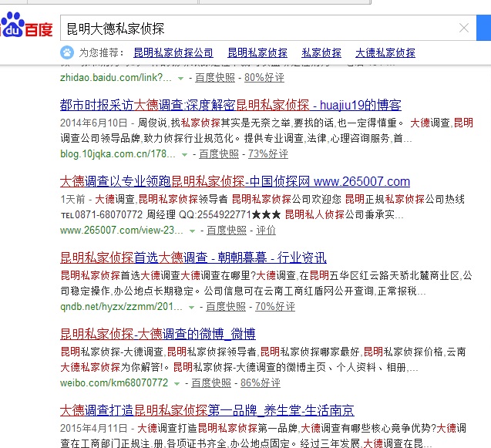This screenshot has width=491, height=448.
Task: Click URL text zhidao.baidu.com/link?...
Action: pyautogui.click(x=116, y=77)
